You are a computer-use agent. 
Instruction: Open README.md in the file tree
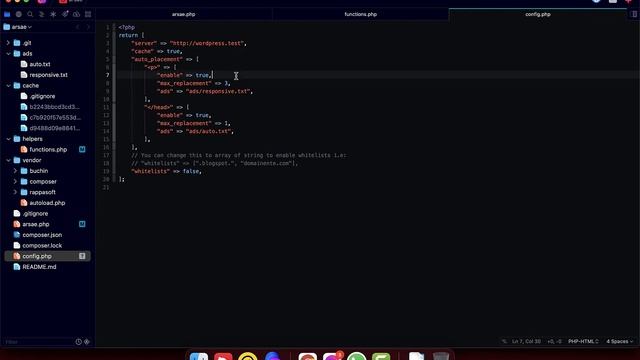point(39,267)
